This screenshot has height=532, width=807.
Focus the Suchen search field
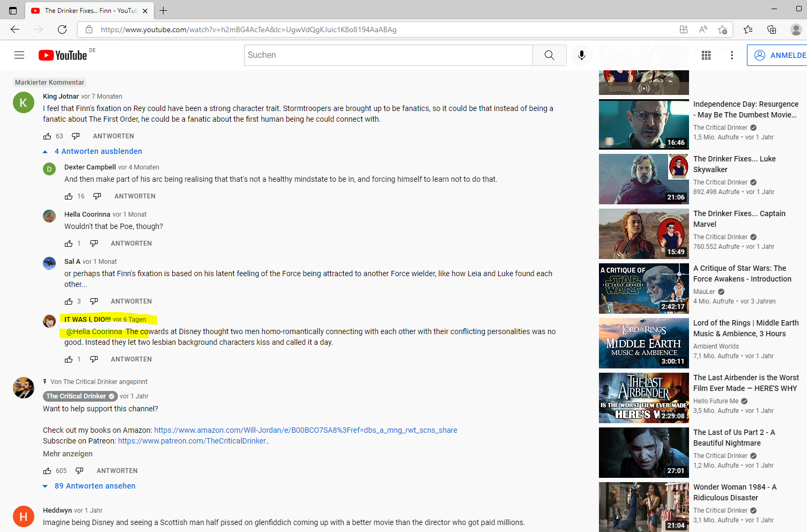pyautogui.click(x=388, y=55)
